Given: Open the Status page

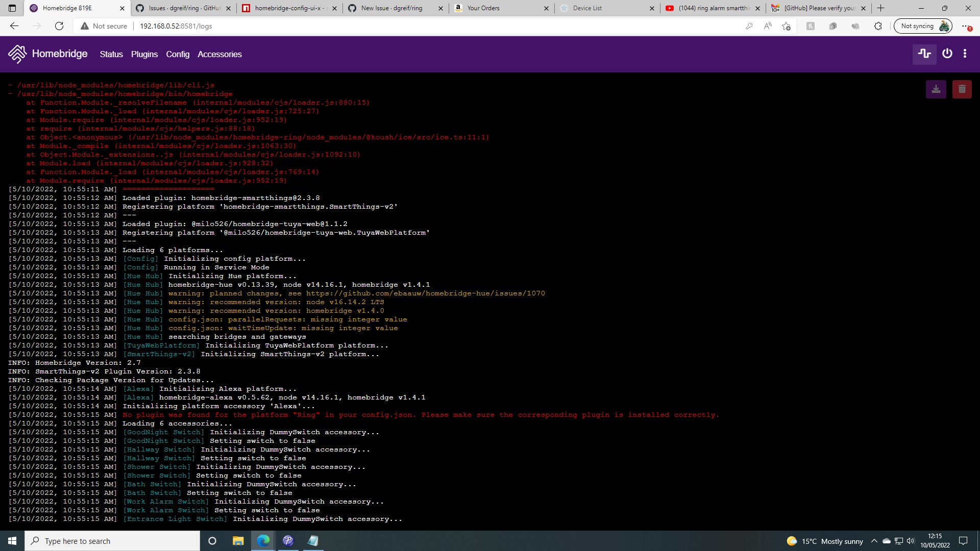Looking at the screenshot, I should coord(111,54).
